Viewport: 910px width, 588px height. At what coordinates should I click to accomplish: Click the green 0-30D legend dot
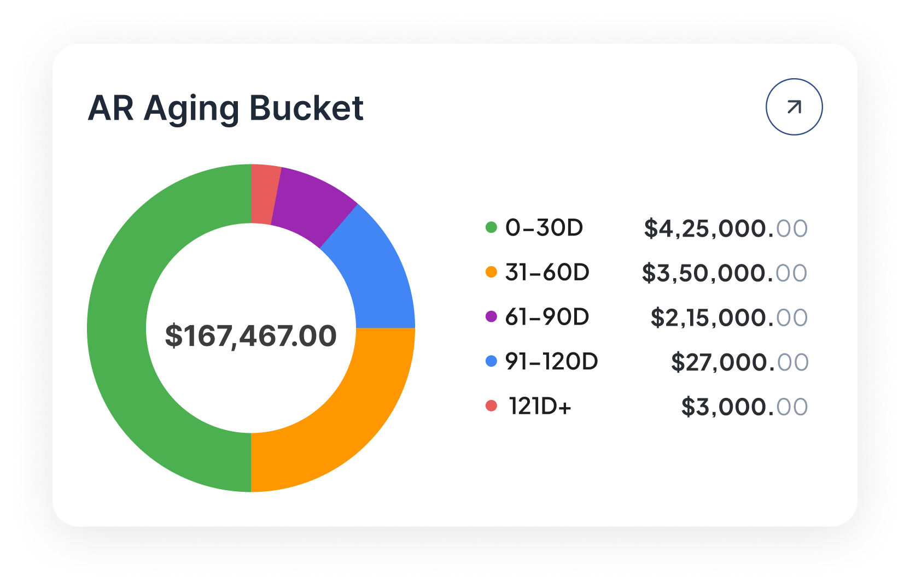click(491, 227)
